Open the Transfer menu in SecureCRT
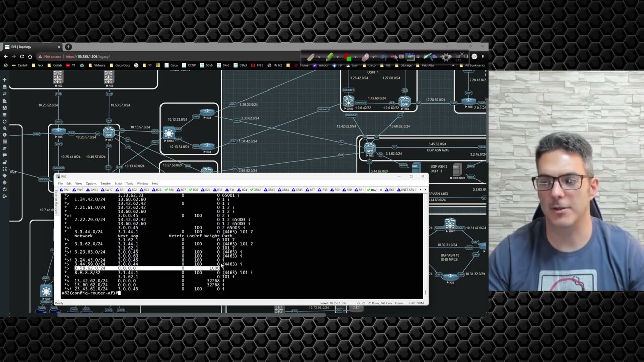 tap(105, 184)
